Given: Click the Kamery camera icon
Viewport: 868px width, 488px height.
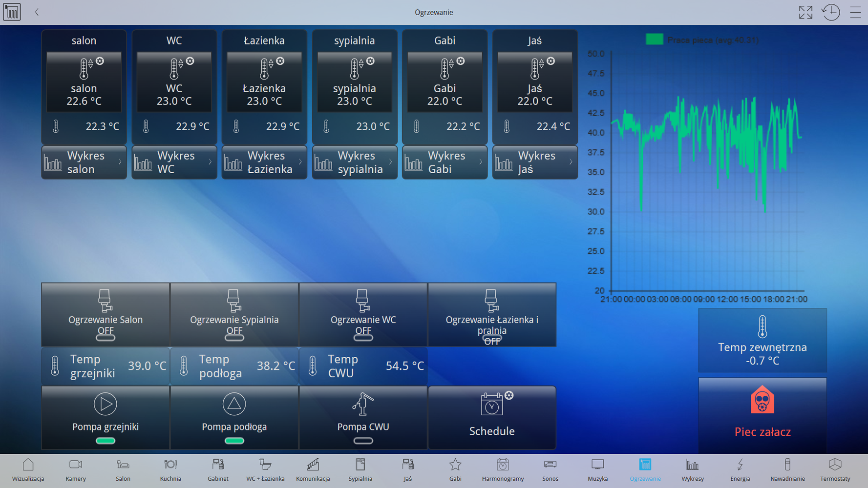Looking at the screenshot, I should click(76, 464).
